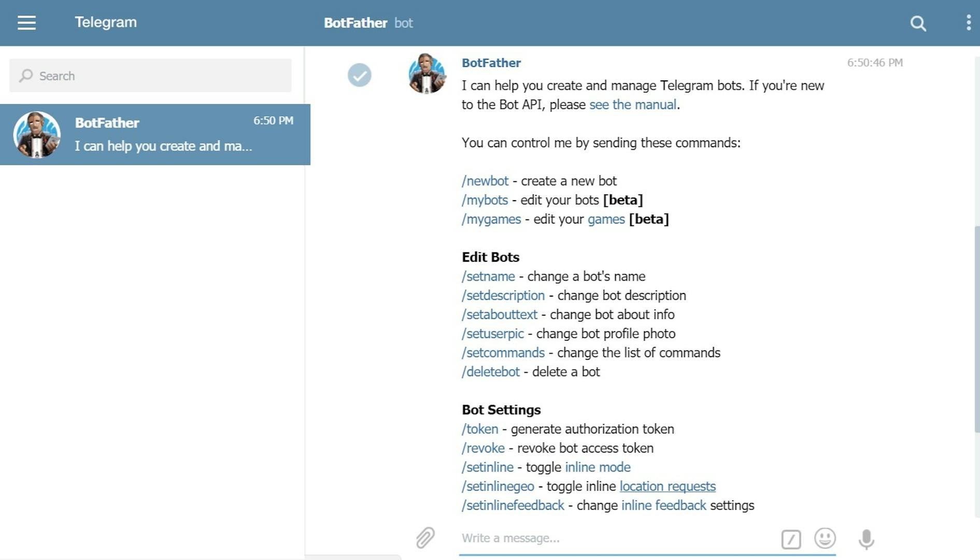Open the 'see the manual' link
980x560 pixels.
click(632, 105)
